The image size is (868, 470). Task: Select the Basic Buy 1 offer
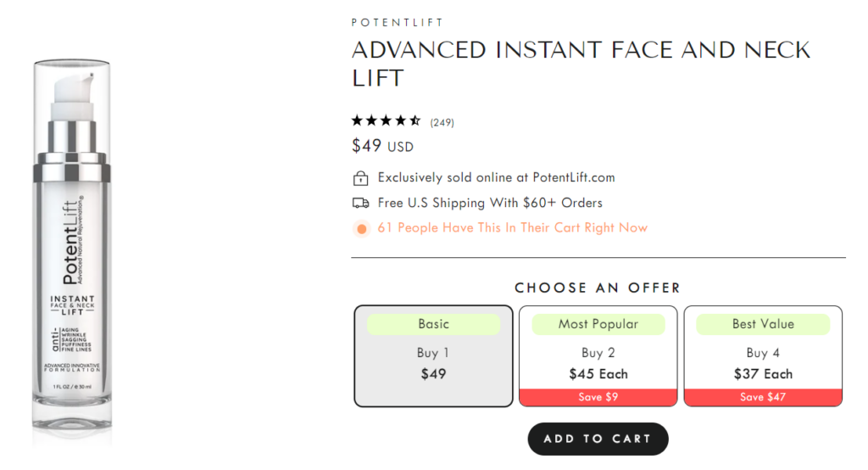click(433, 355)
